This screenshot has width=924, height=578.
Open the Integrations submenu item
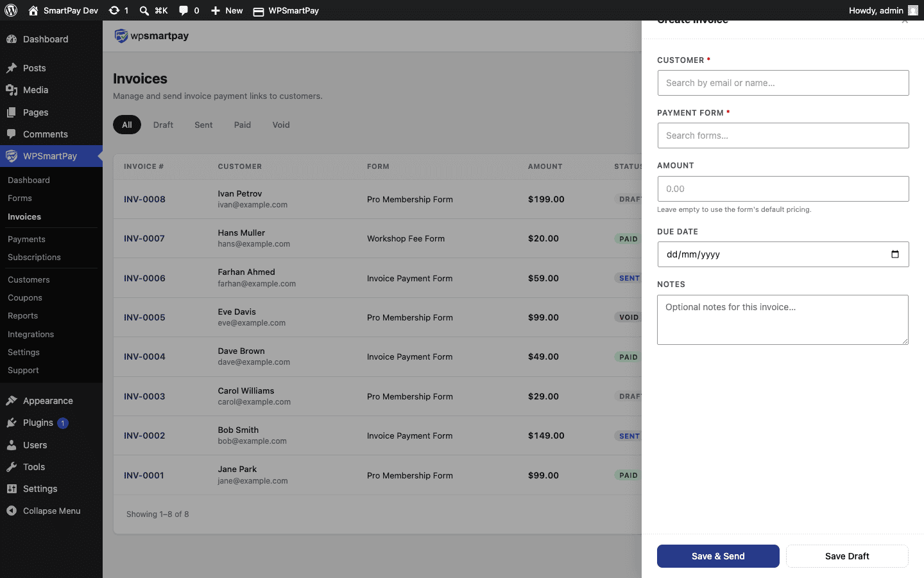coord(31,334)
